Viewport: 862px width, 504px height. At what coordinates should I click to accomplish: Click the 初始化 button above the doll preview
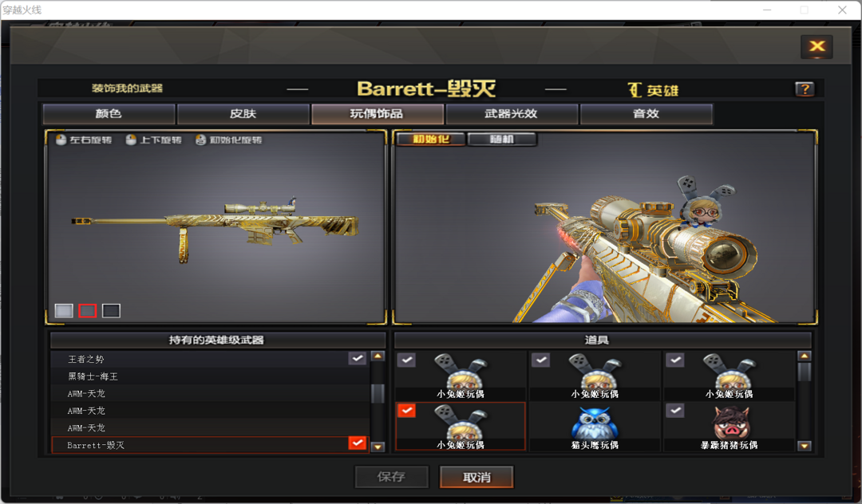pos(431,140)
